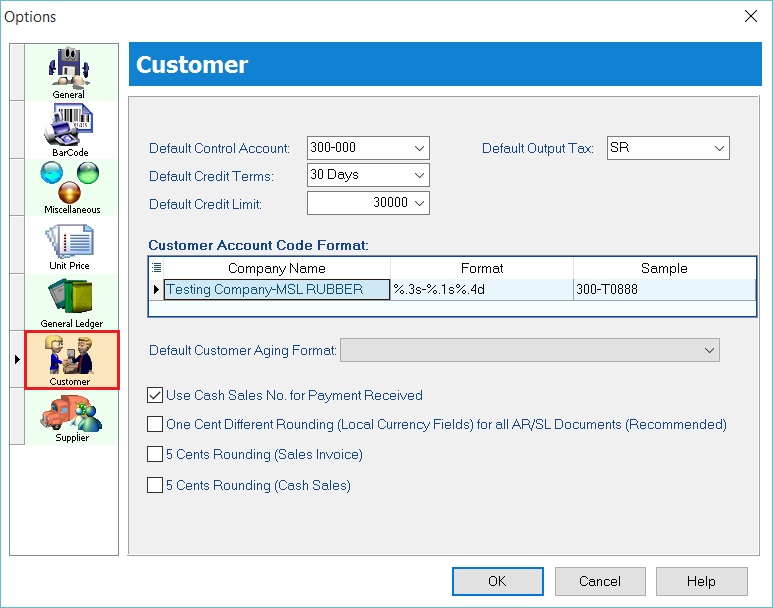This screenshot has width=773, height=608.
Task: Select the Customer options icon
Action: pos(70,360)
